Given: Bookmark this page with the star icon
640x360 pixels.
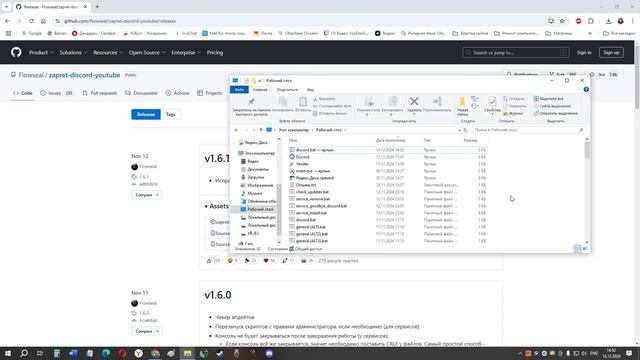Looking at the screenshot, I should pos(562,21).
